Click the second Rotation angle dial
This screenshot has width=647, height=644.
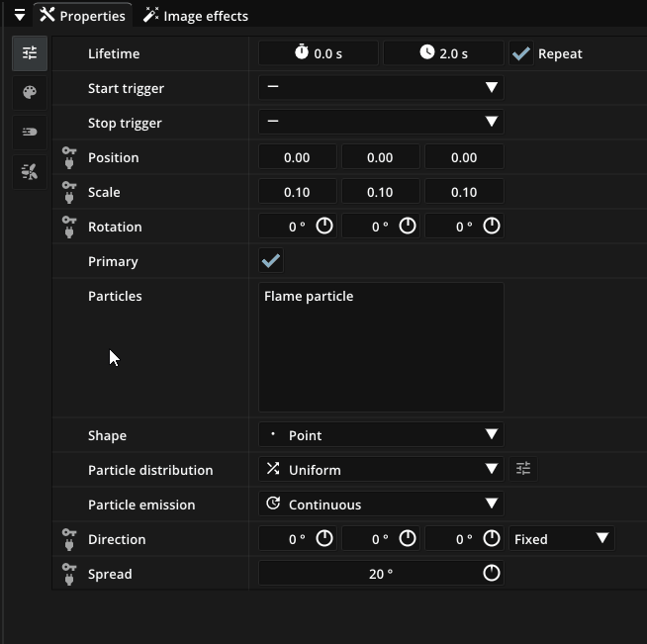click(408, 226)
